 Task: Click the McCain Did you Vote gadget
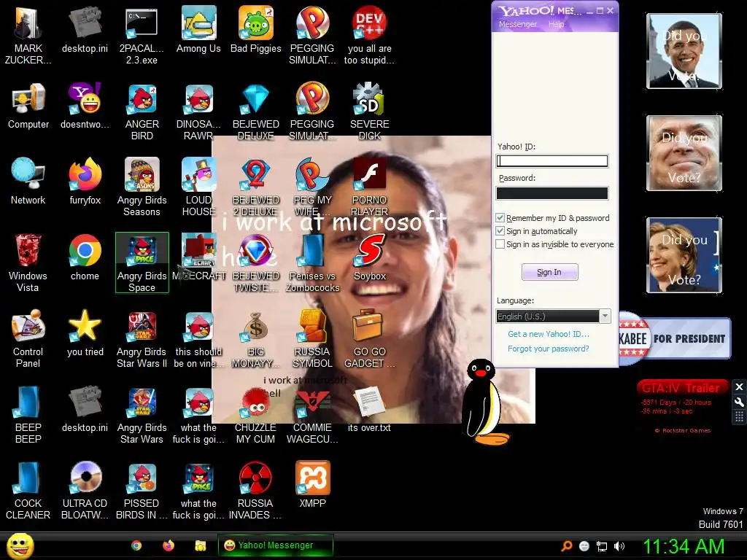tap(684, 153)
